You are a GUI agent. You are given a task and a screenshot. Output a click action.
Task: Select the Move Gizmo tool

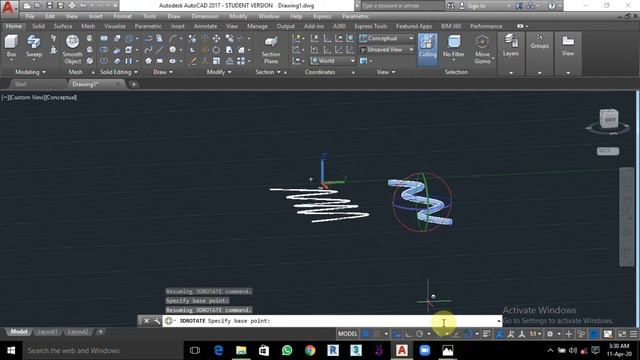[x=482, y=49]
